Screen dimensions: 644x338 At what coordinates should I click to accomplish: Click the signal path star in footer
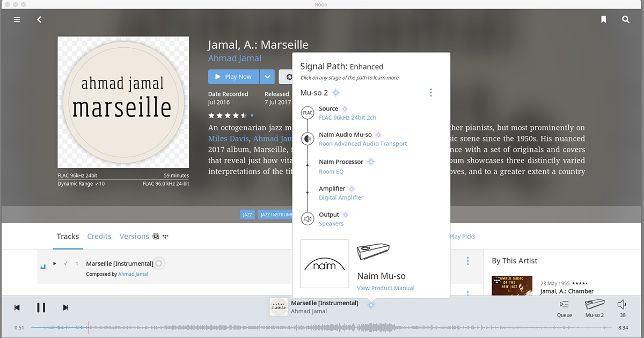coord(371,305)
